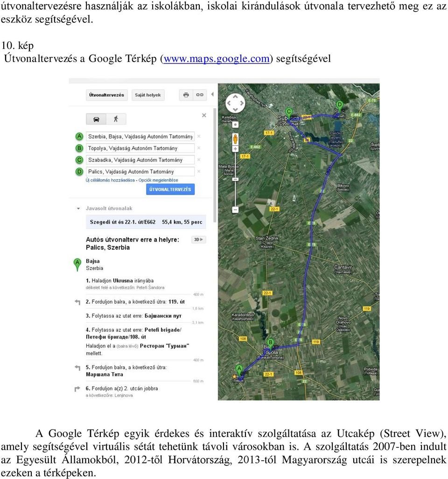448x479 pixels.
Task: Remove destination A with its X
Action: pos(199,136)
